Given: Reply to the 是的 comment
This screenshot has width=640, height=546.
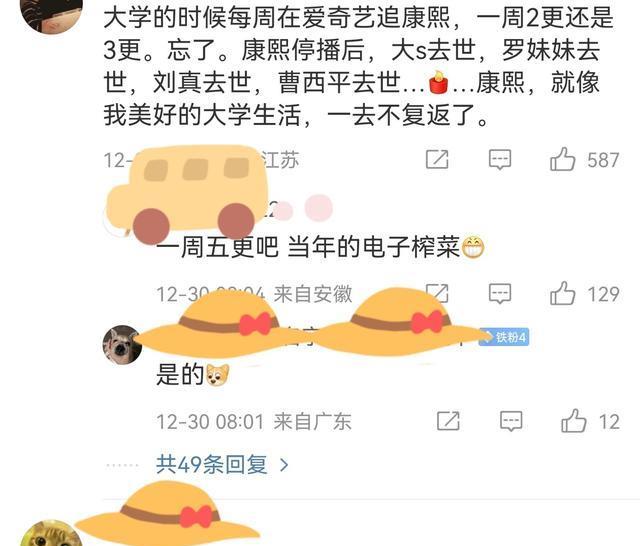Looking at the screenshot, I should [511, 421].
